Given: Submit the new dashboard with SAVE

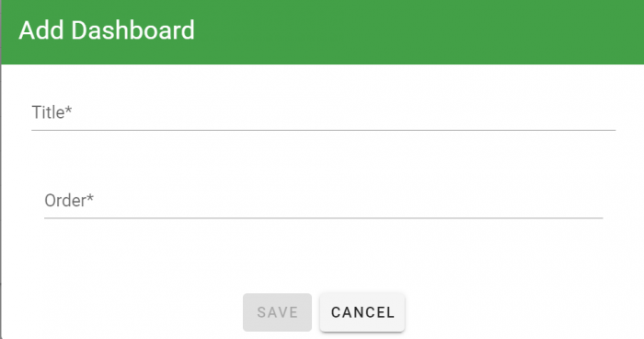Looking at the screenshot, I should (277, 312).
